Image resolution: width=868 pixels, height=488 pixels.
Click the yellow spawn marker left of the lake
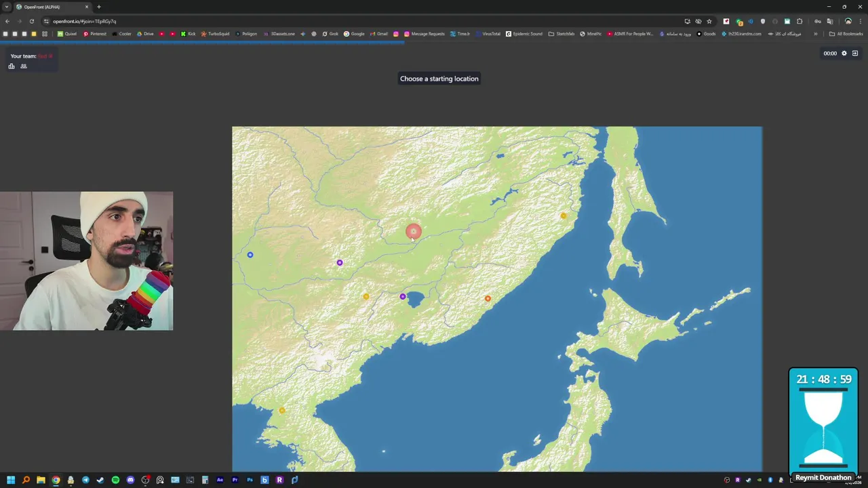point(366,296)
